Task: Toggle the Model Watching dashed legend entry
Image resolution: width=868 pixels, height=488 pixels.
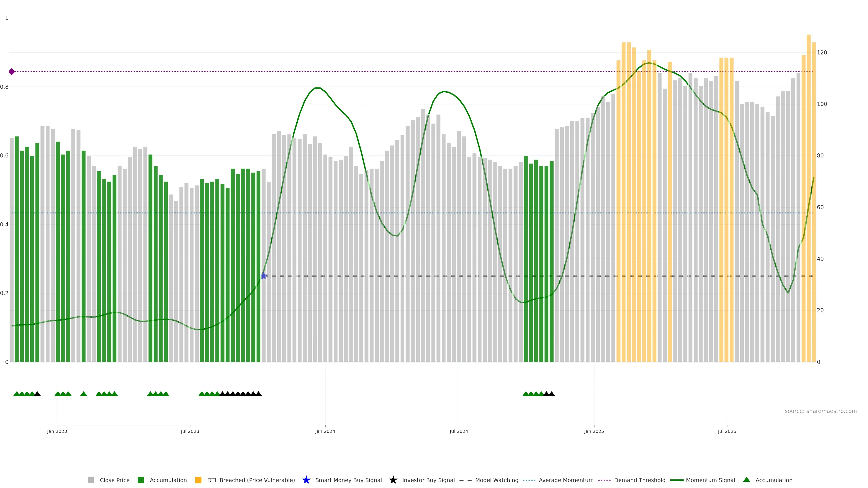Action: [497, 480]
